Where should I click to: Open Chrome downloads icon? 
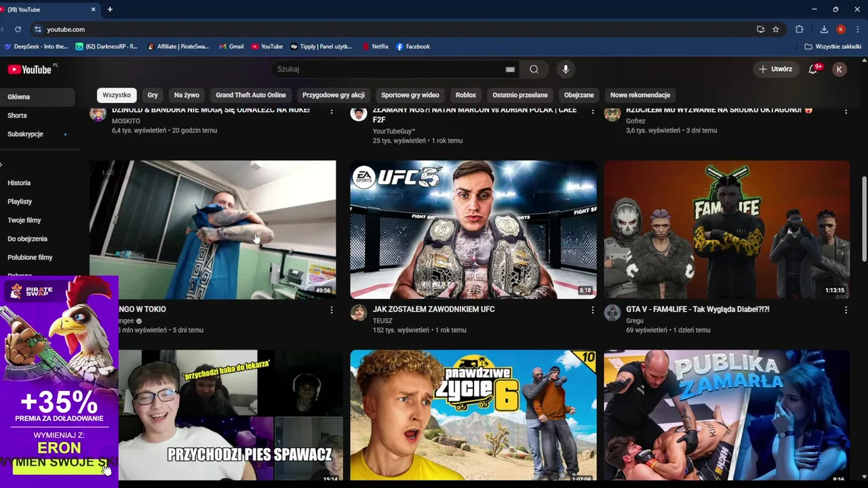tap(824, 29)
